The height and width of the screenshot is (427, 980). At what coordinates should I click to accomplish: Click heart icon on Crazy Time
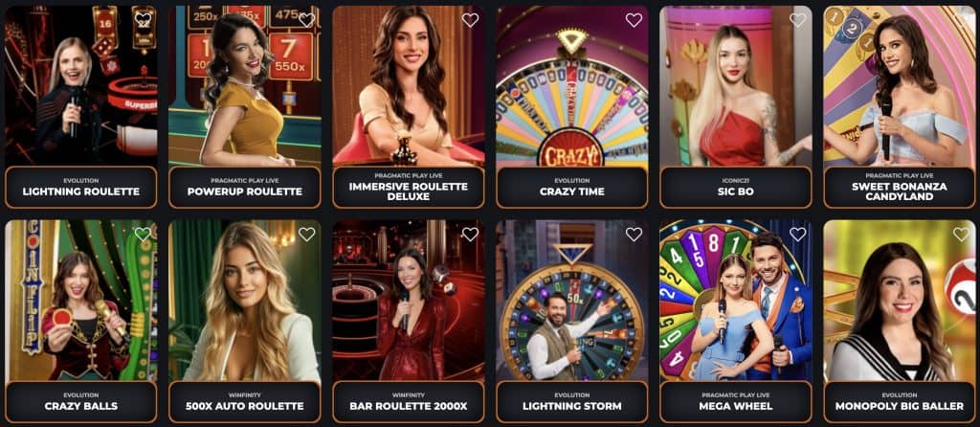click(634, 20)
